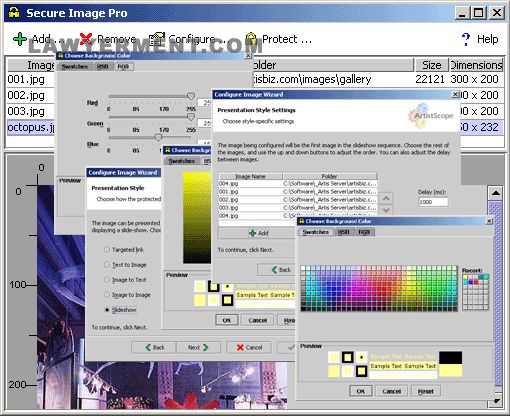The image size is (510, 416).
Task: Open RGB tab in color dialog with palette grid
Action: [364, 232]
